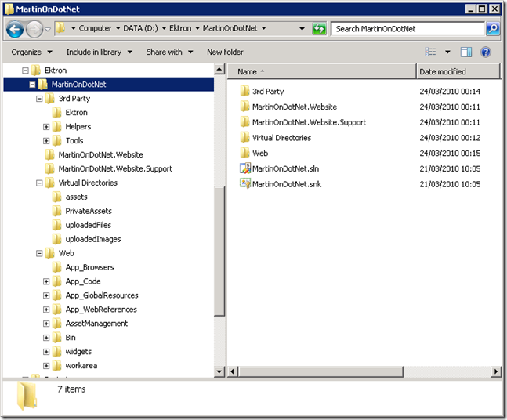Image resolution: width=507 pixels, height=420 pixels.
Task: Click the file list horizontal scrollbar thumb
Action: point(320,371)
